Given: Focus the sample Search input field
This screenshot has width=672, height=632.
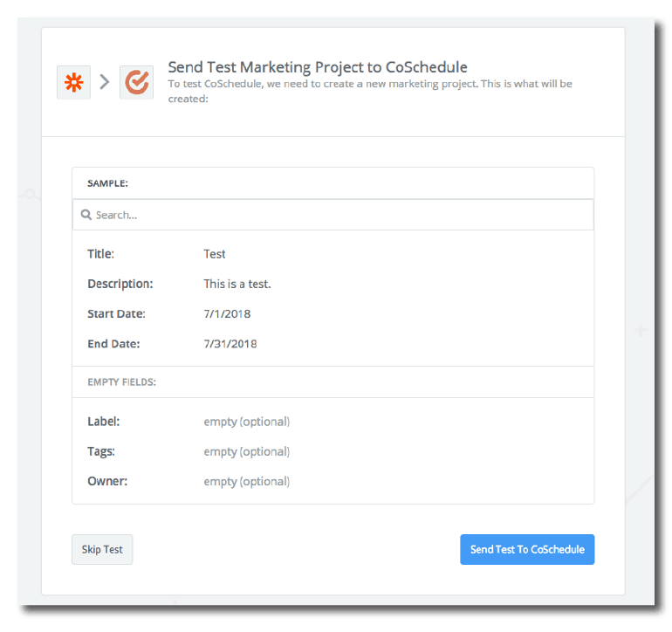Looking at the screenshot, I should coord(340,215).
